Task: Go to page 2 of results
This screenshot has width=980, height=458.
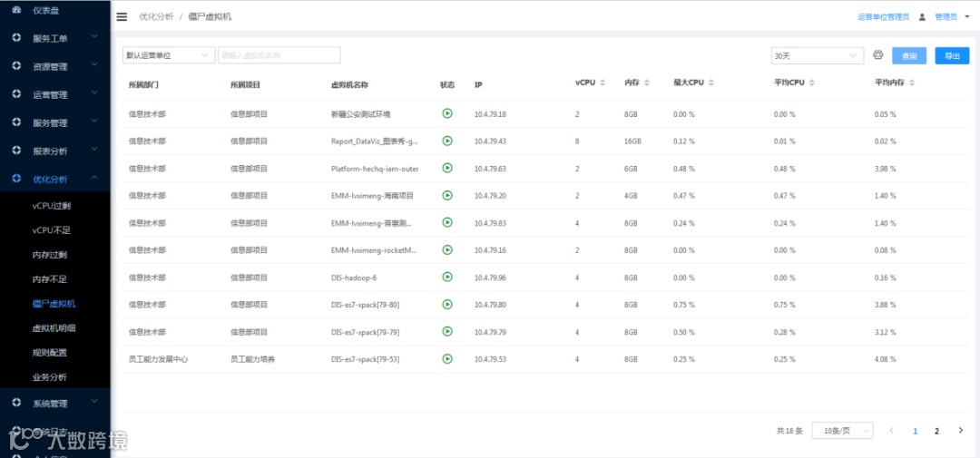Action: pyautogui.click(x=936, y=431)
